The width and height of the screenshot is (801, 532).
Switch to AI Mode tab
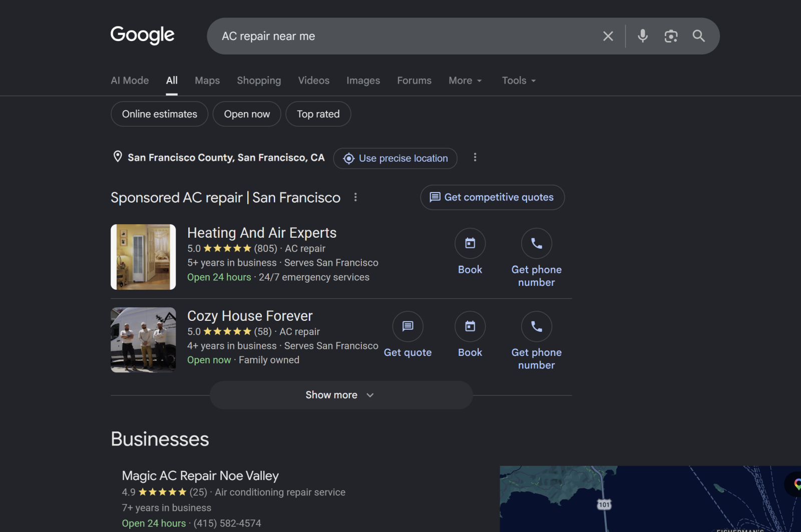point(130,81)
